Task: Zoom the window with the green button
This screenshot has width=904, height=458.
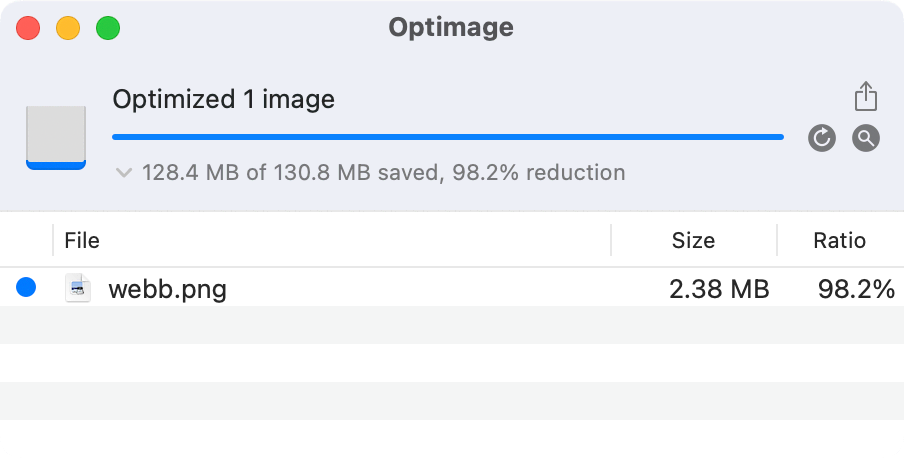Action: click(108, 28)
